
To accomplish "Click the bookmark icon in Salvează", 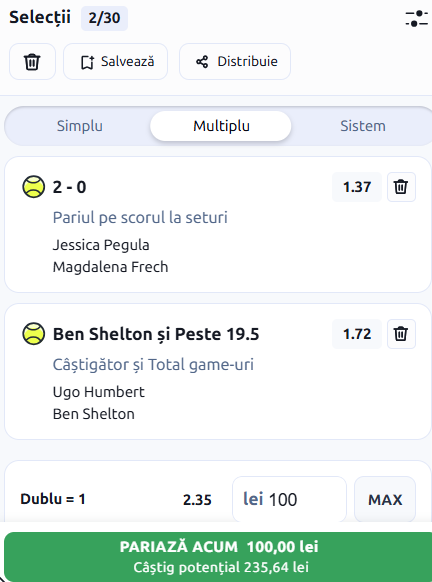I will coord(87,62).
